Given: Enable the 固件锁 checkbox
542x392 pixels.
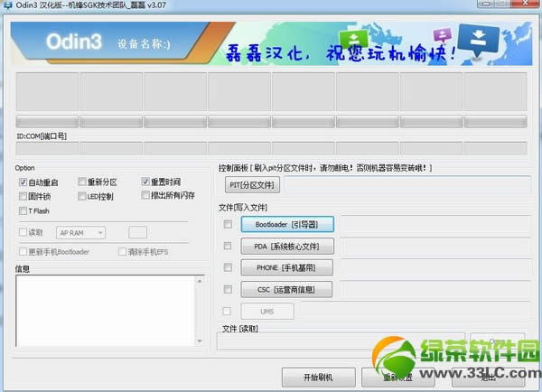Looking at the screenshot, I should (23, 196).
